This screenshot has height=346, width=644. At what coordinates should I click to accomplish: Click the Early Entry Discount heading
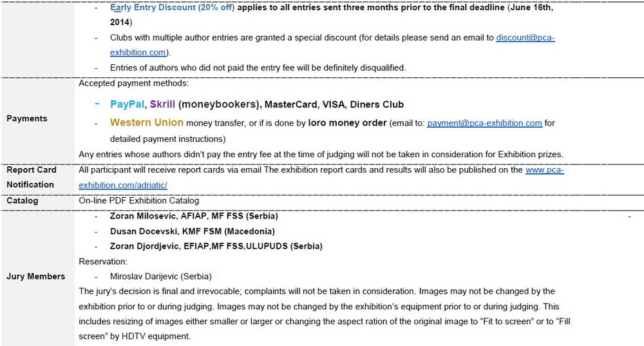(x=173, y=7)
